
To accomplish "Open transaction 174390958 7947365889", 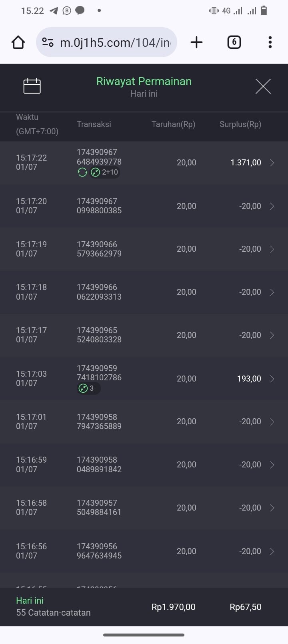I will pyautogui.click(x=99, y=421).
